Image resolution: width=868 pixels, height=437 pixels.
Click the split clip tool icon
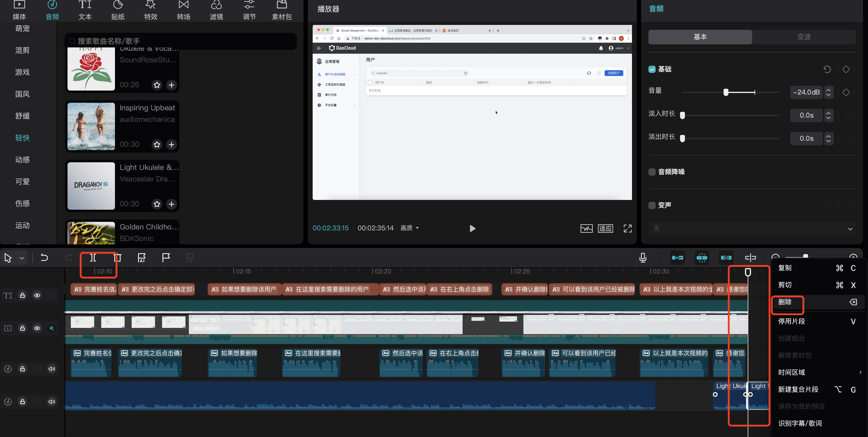(x=93, y=258)
